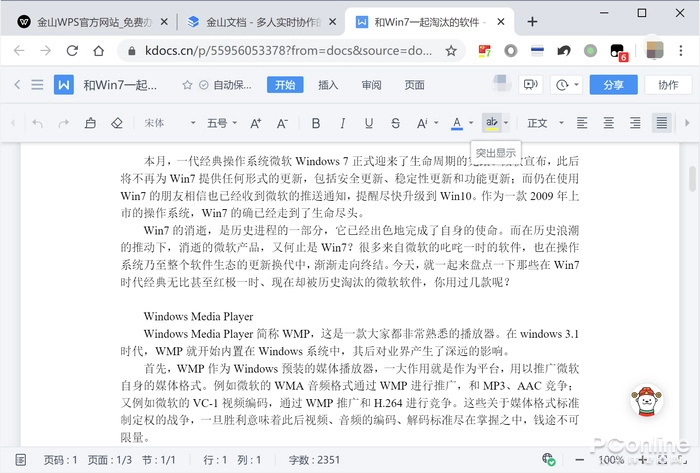
Task: Click the Redo arrow in toolbar
Action: point(64,123)
